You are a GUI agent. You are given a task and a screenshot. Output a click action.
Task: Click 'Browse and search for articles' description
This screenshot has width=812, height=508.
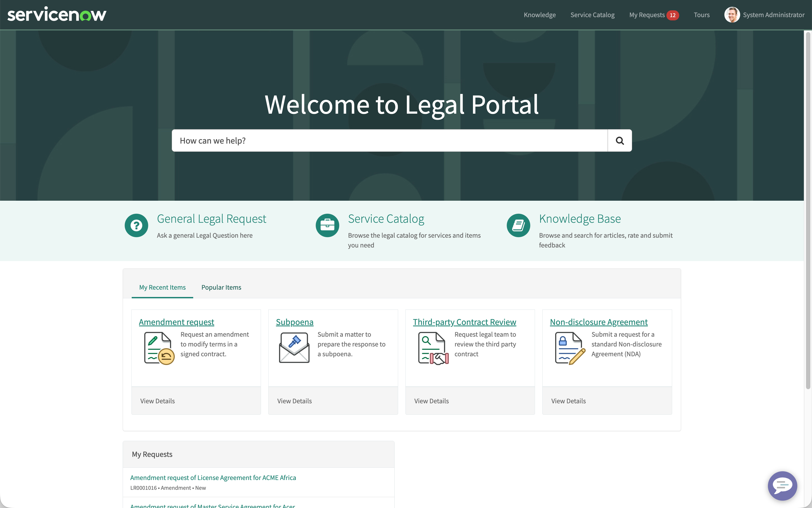606,240
